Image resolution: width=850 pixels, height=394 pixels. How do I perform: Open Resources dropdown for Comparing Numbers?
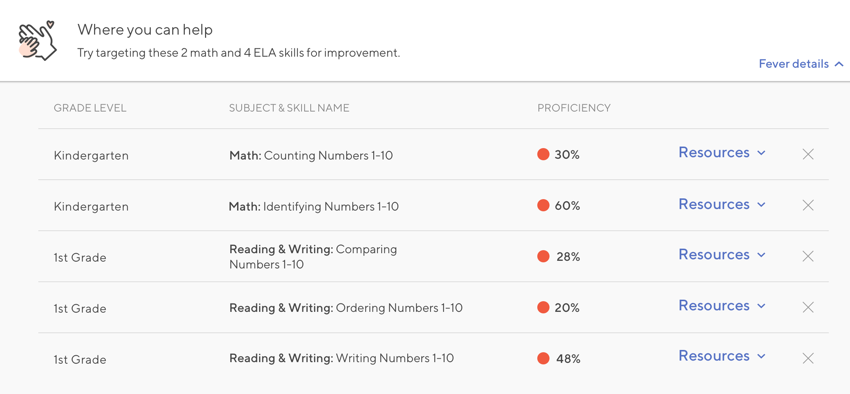[722, 255]
